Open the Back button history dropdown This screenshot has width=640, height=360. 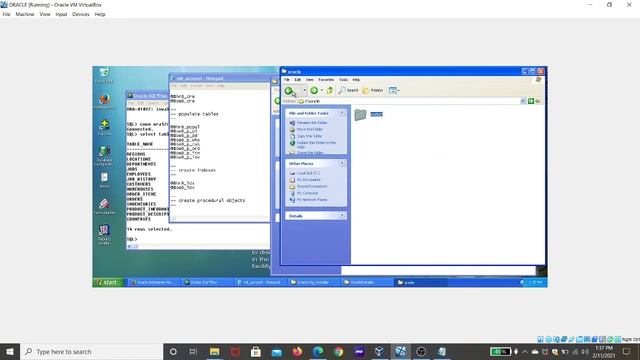(304, 91)
